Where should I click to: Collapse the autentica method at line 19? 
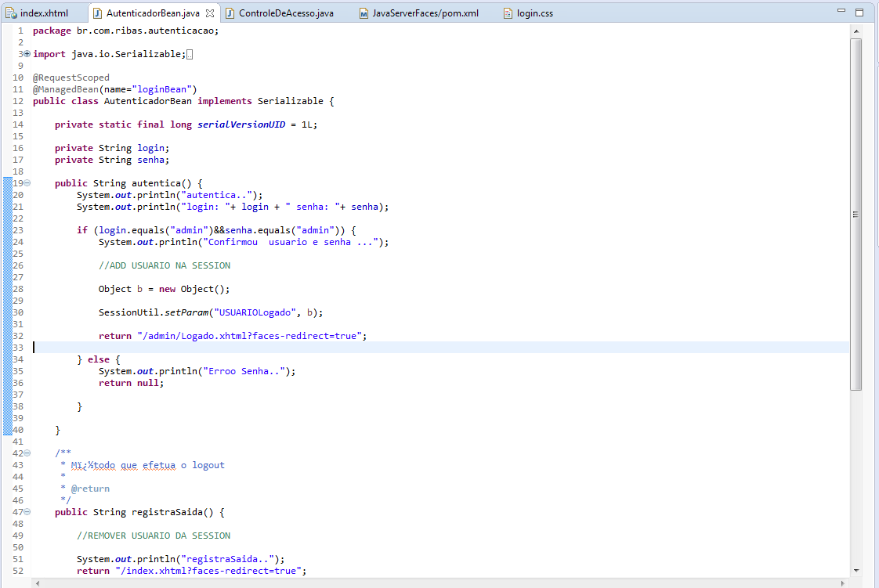click(27, 183)
